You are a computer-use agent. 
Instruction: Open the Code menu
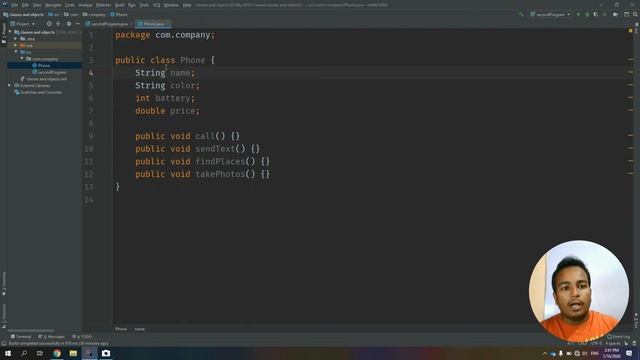click(70, 5)
